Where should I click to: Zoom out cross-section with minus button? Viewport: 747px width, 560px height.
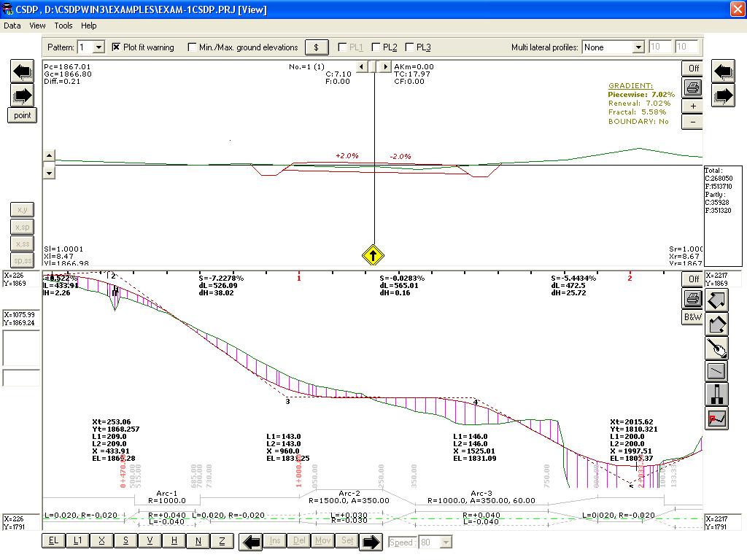(x=693, y=122)
